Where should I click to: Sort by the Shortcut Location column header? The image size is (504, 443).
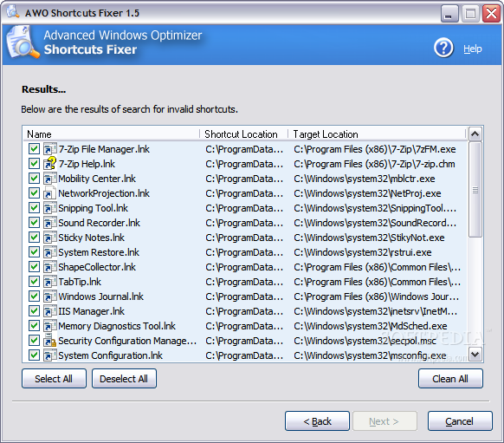pyautogui.click(x=243, y=134)
